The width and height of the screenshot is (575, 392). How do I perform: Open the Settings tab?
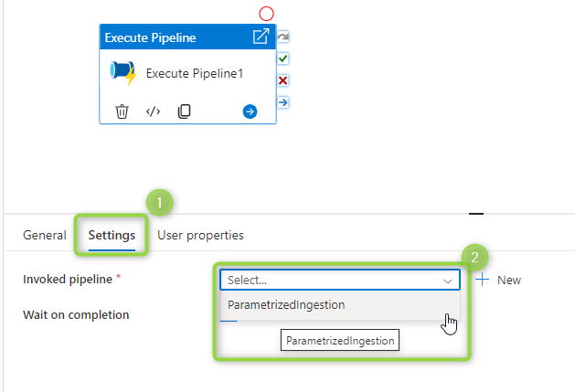[x=112, y=235]
